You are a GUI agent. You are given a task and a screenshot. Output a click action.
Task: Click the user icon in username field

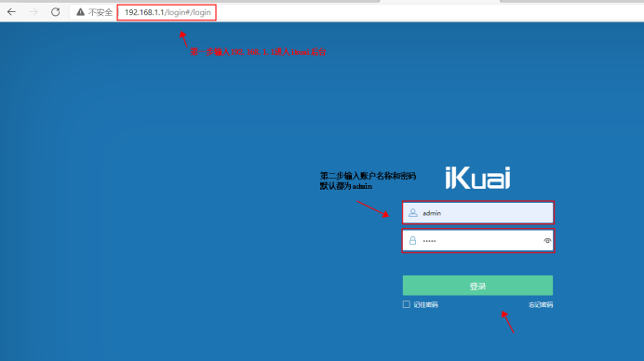point(413,213)
